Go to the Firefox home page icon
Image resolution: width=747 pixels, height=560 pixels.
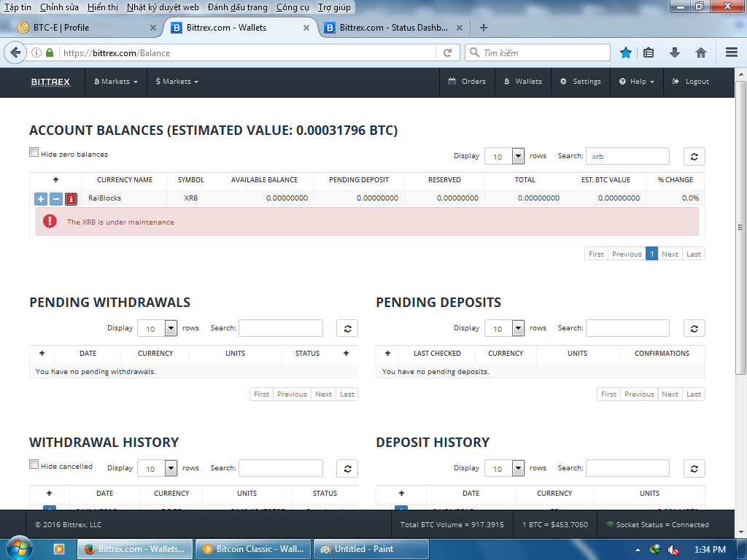click(701, 52)
